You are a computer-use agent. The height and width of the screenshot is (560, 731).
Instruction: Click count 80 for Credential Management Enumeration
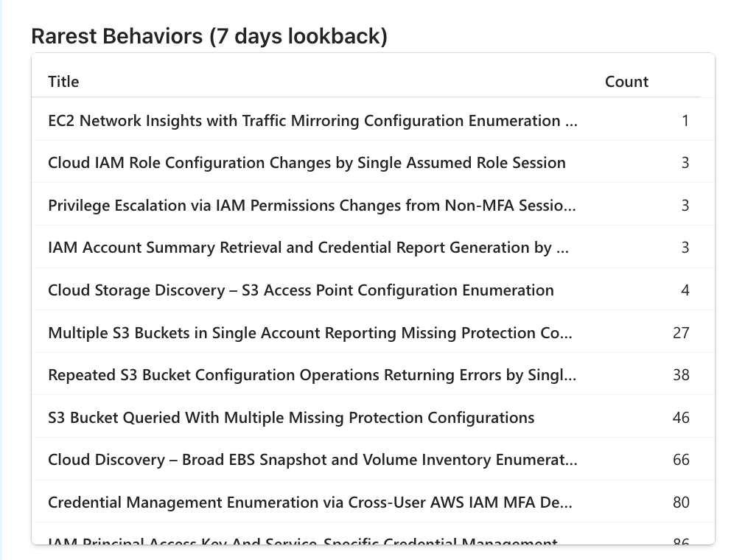tap(681, 503)
